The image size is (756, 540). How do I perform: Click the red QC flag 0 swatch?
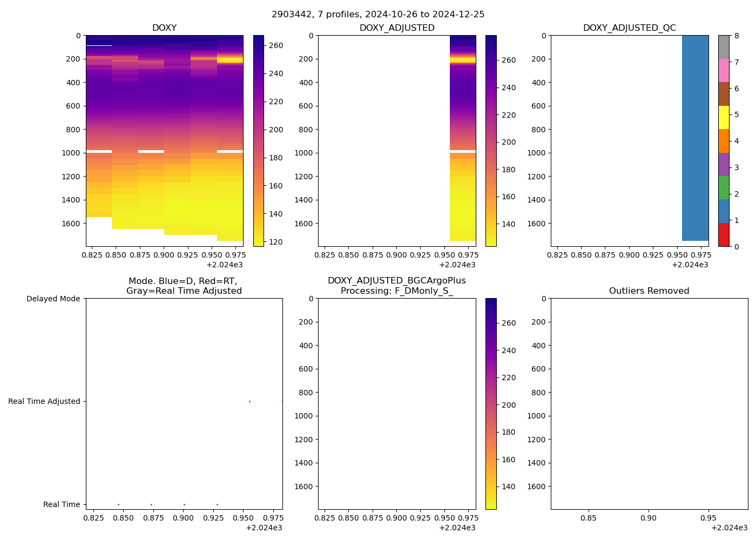724,235
